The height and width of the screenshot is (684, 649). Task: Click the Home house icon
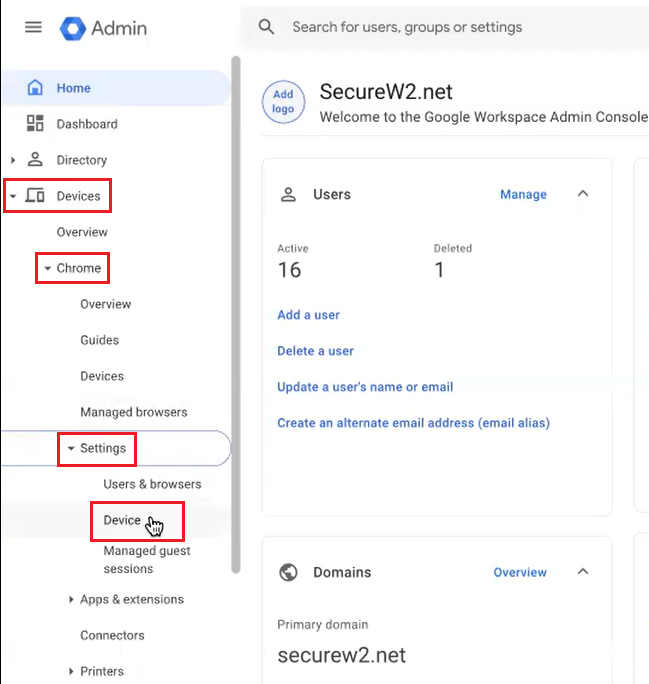pos(35,88)
